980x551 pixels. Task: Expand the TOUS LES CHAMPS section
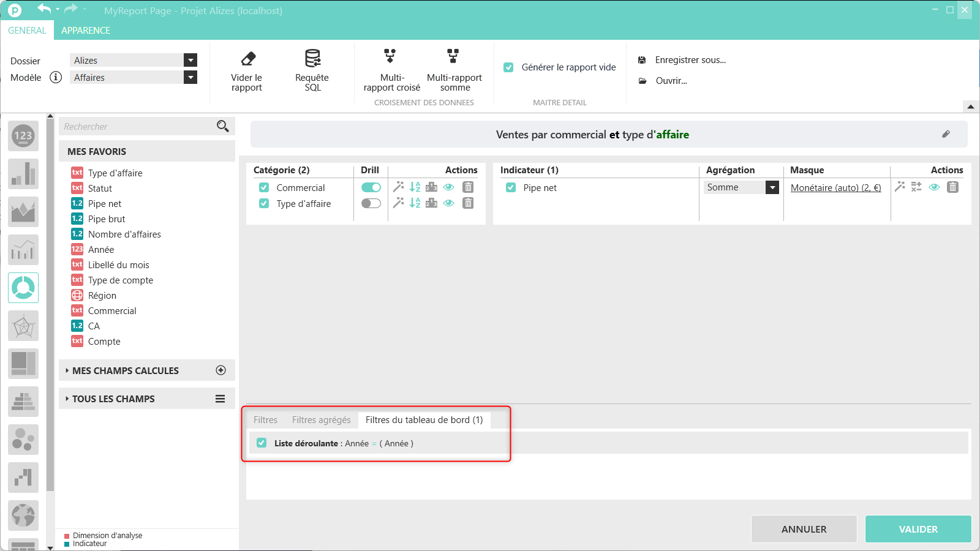(113, 399)
